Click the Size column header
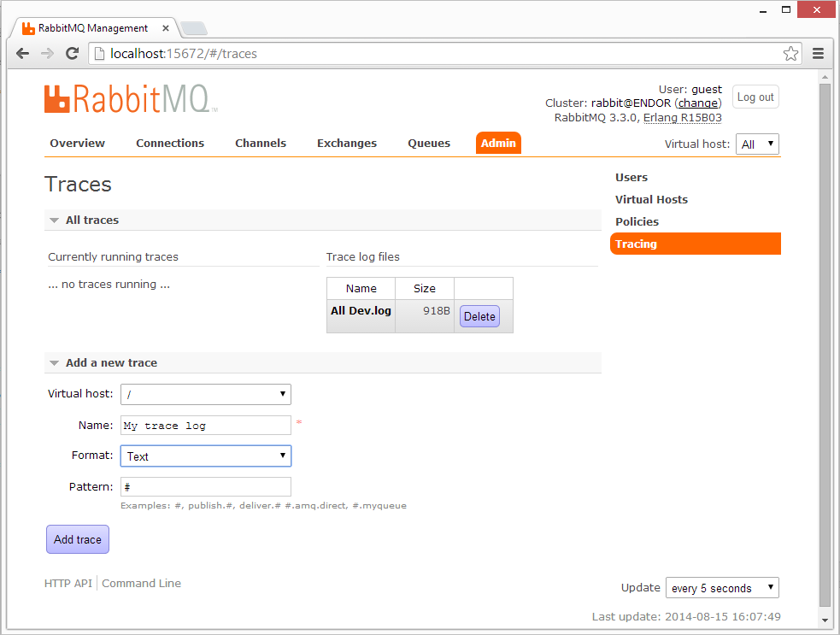The height and width of the screenshot is (635, 840). (425, 288)
